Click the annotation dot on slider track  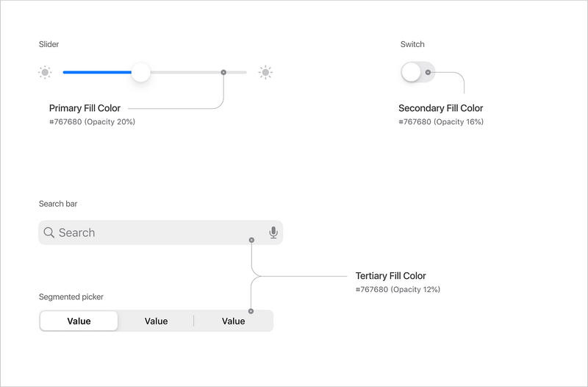[223, 72]
